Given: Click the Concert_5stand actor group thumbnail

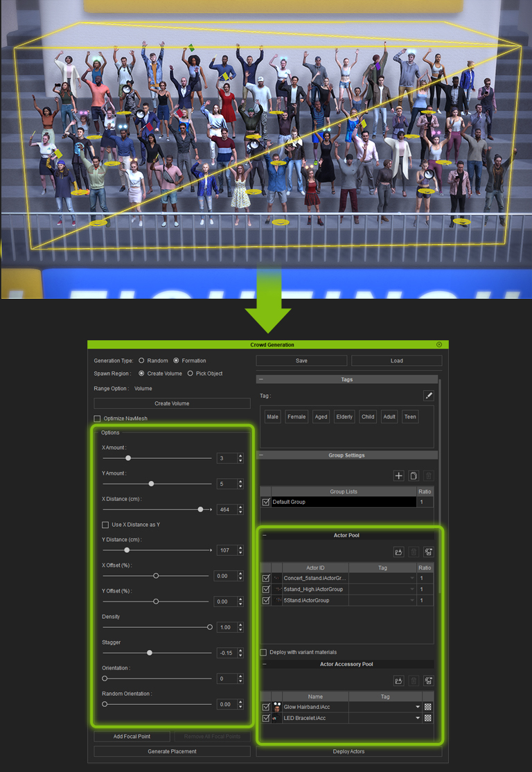Looking at the screenshot, I should (277, 577).
